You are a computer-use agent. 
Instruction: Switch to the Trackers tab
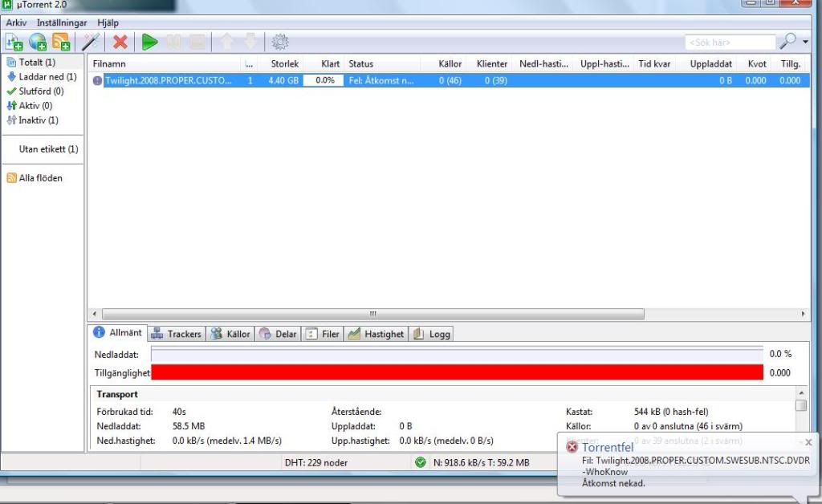[x=177, y=334]
